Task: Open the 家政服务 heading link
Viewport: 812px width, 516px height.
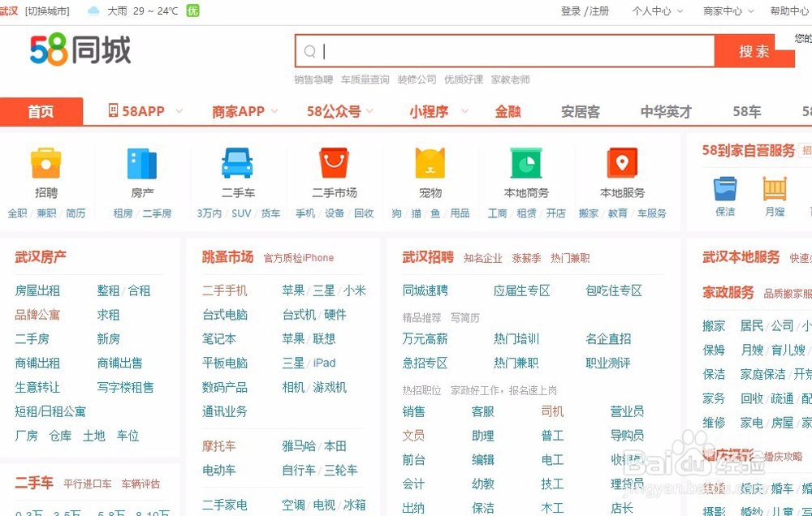Action: (728, 292)
